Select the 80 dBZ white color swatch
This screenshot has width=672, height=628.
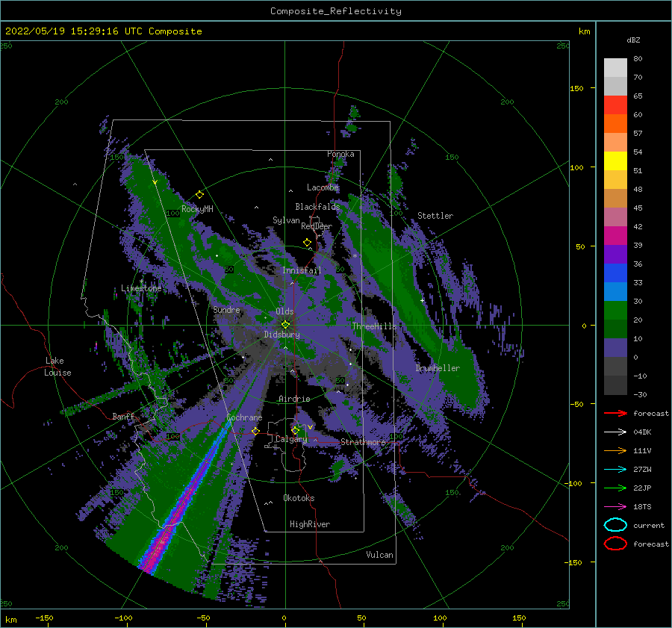(x=615, y=67)
